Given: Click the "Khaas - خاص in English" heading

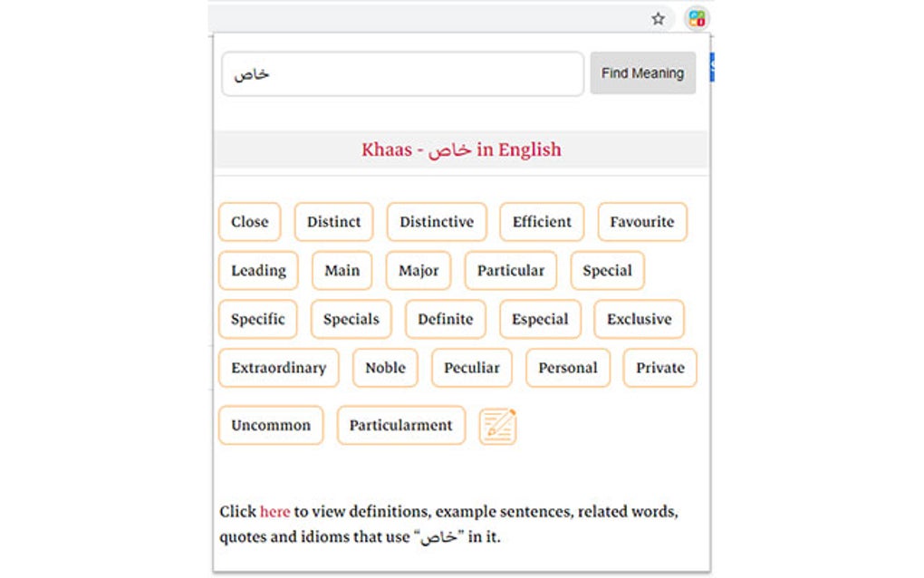Looking at the screenshot, I should tap(460, 149).
